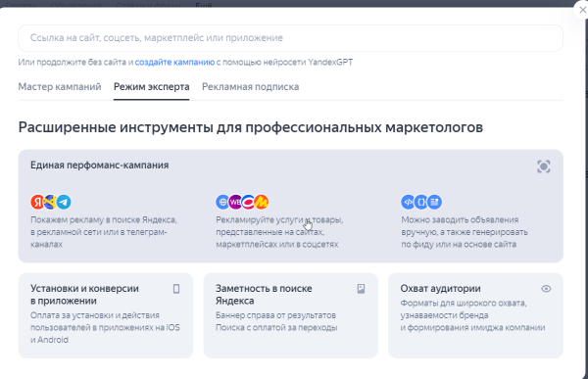The width and height of the screenshot is (588, 379).
Task: Close the campaign creation dialog
Action: (582, 10)
